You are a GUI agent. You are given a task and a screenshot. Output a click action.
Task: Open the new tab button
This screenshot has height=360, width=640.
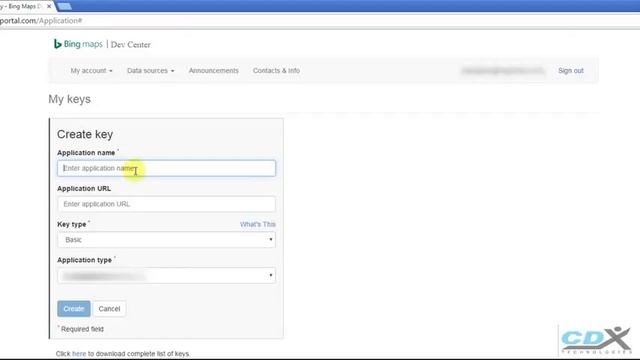click(64, 7)
